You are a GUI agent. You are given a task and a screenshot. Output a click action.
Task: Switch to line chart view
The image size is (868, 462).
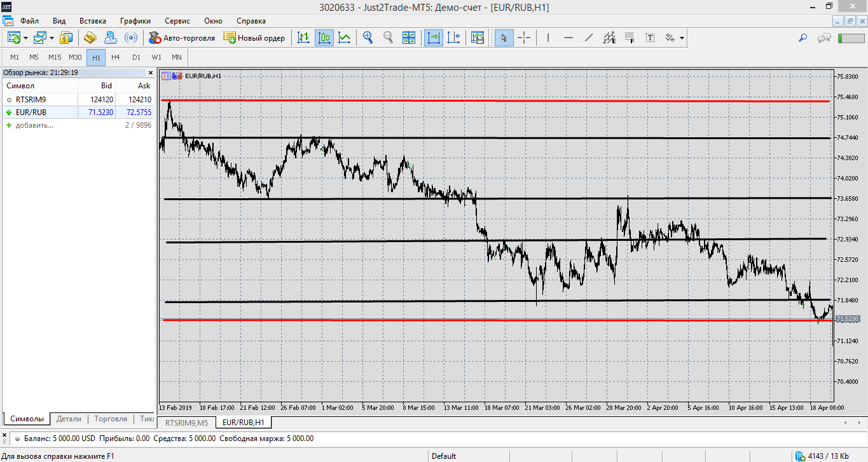(x=344, y=37)
